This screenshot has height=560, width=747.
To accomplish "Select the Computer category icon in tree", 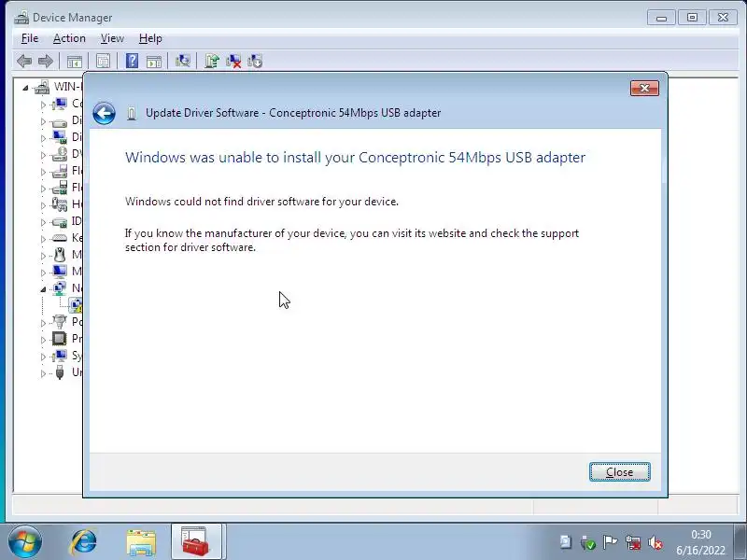I will tap(60, 104).
